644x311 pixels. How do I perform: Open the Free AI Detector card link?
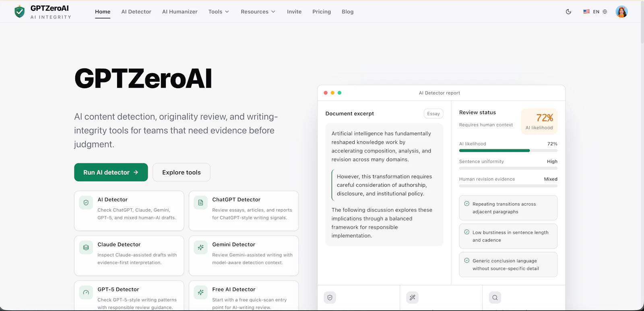244,296
